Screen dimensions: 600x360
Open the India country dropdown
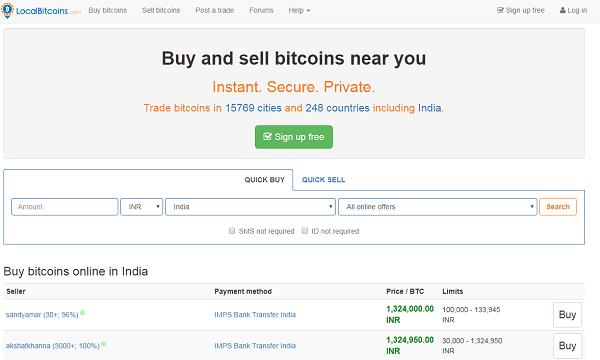pos(250,207)
